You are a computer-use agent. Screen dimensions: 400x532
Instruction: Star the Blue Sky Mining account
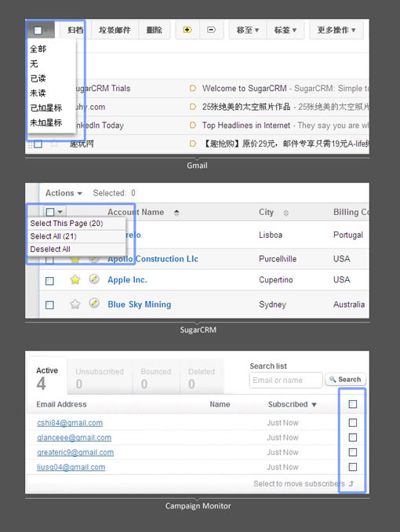[75, 304]
